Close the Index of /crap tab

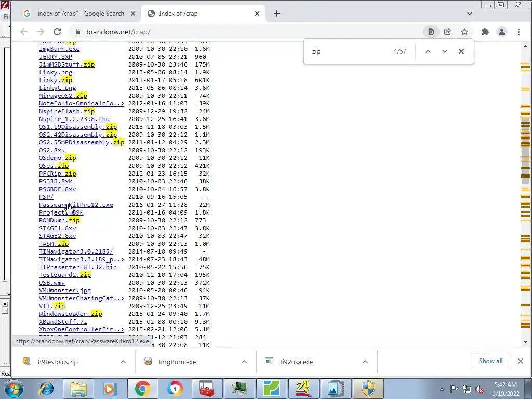pyautogui.click(x=257, y=14)
